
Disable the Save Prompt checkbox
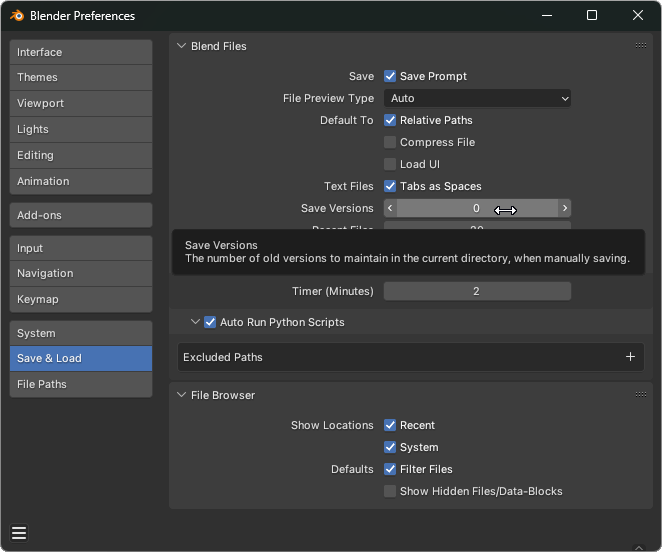click(390, 76)
